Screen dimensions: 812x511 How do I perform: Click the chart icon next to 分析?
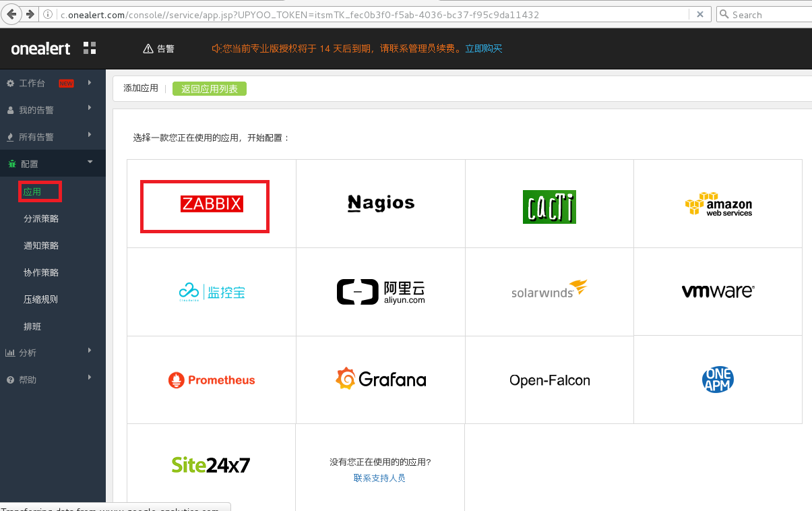(x=10, y=353)
